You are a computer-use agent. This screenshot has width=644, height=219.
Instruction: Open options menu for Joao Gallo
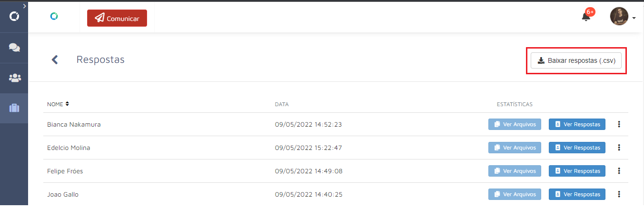(619, 194)
